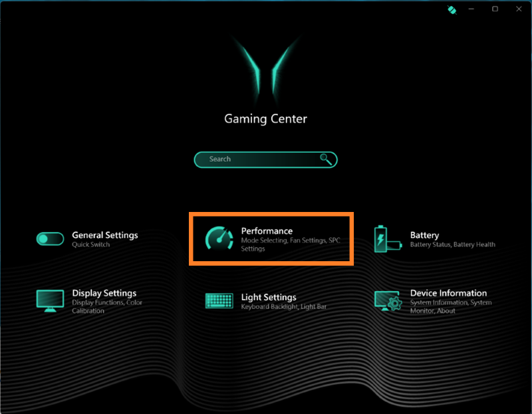Click 'Keyboard Backlight, Light Bar' subtitle
The height and width of the screenshot is (414, 532).
pyautogui.click(x=284, y=307)
